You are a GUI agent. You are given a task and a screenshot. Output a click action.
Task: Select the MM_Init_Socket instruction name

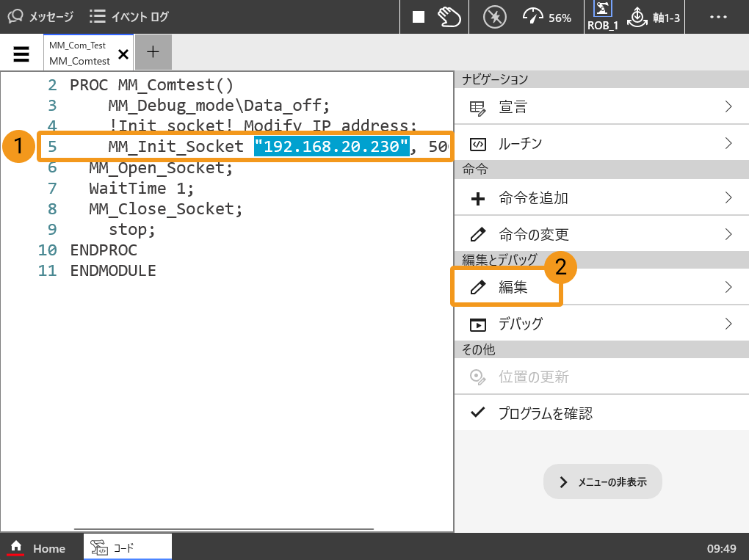(176, 146)
